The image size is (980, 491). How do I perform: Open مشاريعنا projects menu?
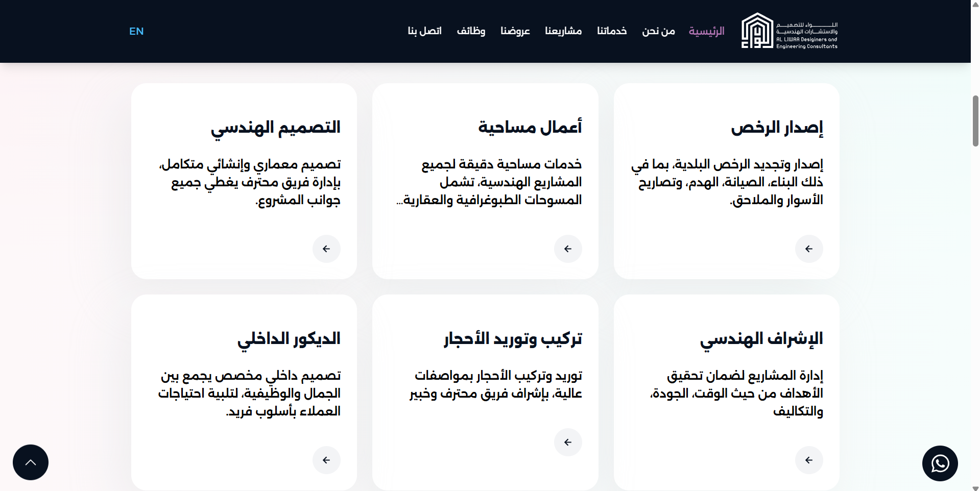coord(563,31)
